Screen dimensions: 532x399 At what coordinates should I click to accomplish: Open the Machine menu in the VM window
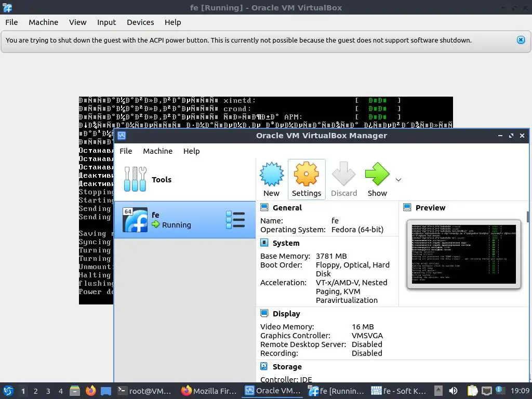pyautogui.click(x=44, y=22)
